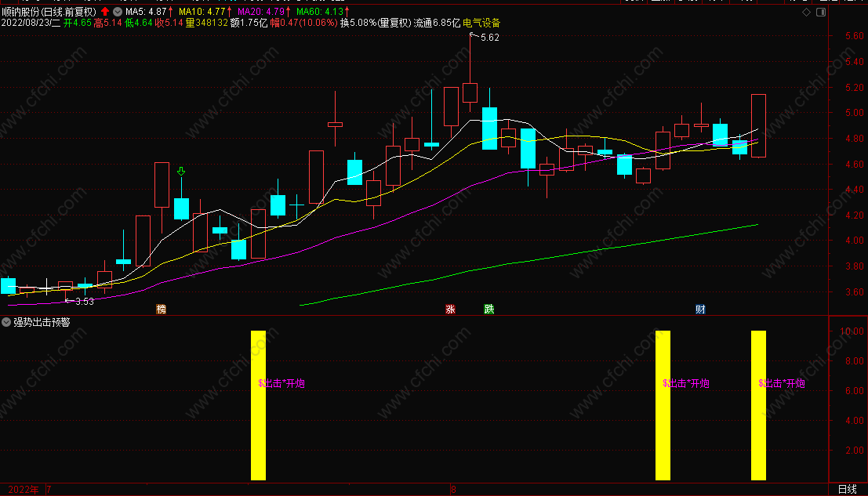Click the 开4.65 open price value
868x496 pixels.
78,23
